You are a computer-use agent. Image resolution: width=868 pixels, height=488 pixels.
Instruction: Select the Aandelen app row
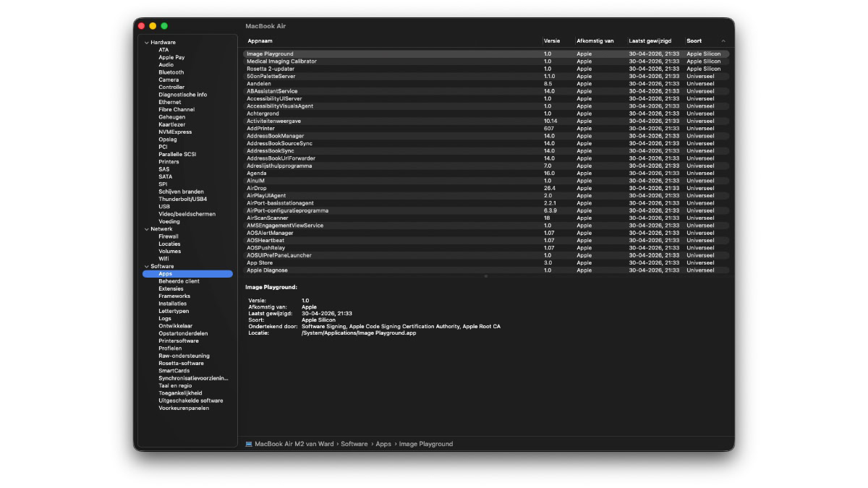point(486,84)
